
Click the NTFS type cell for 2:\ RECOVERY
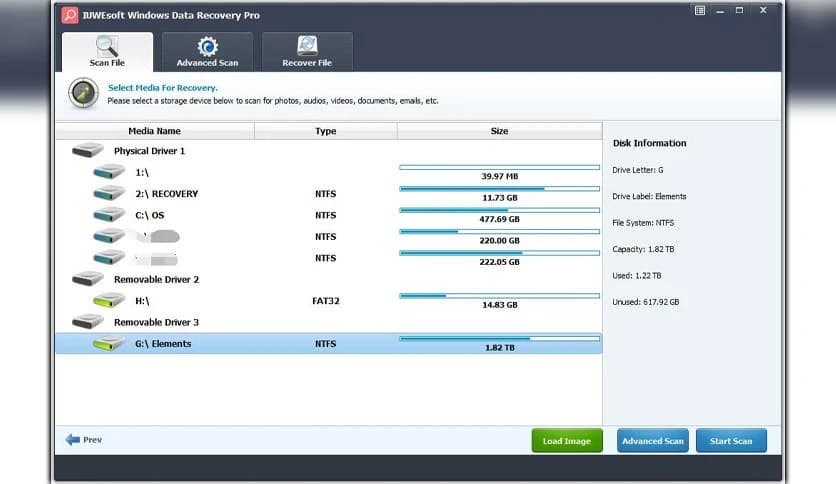325,193
